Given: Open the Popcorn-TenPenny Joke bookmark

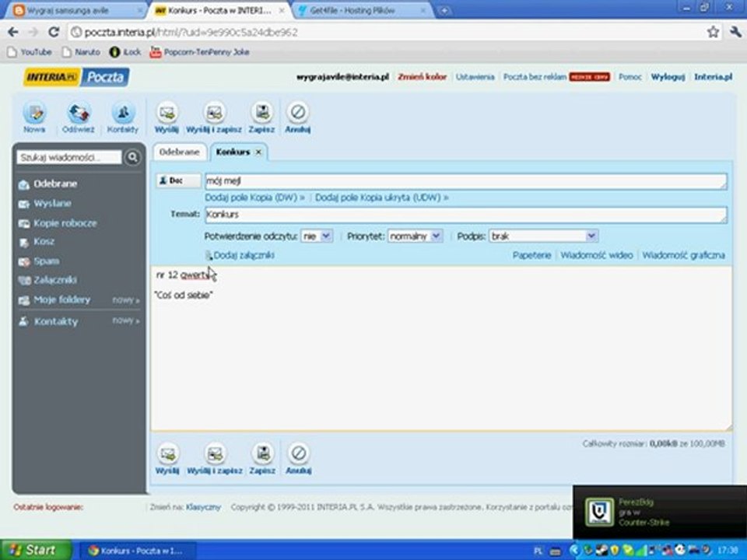Looking at the screenshot, I should (200, 52).
